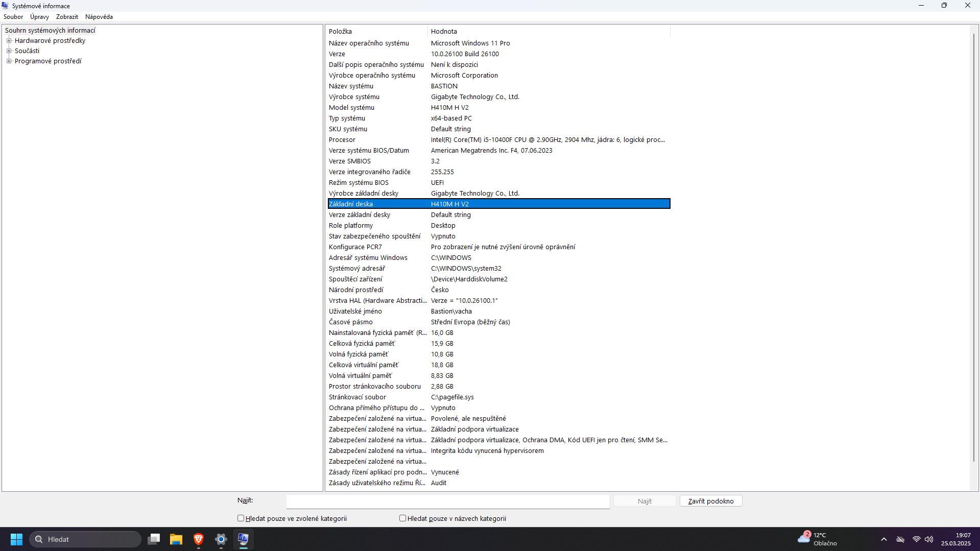980x551 pixels.
Task: Select the Verze 10.0.26100 row
Action: 499,54
